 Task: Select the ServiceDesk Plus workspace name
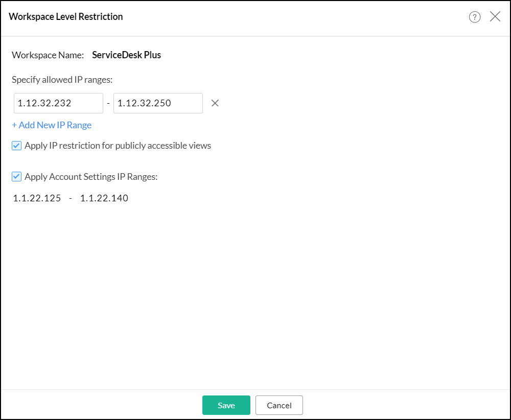[126, 55]
